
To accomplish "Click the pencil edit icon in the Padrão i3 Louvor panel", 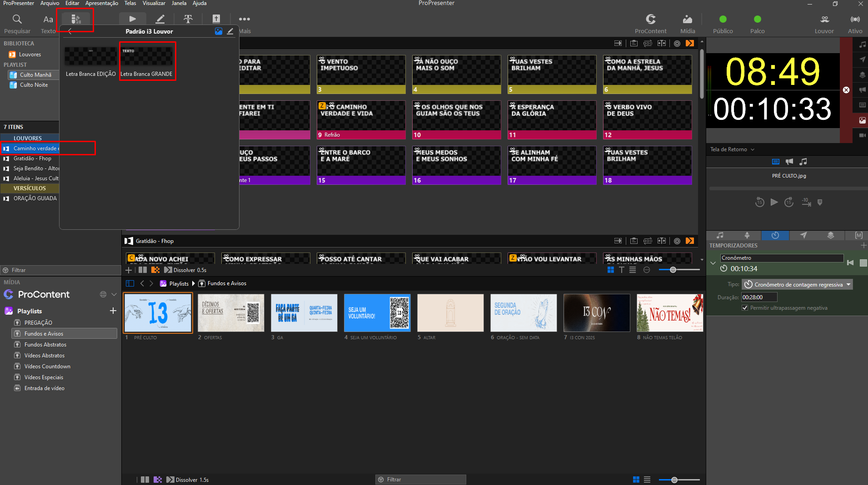I will (x=230, y=31).
